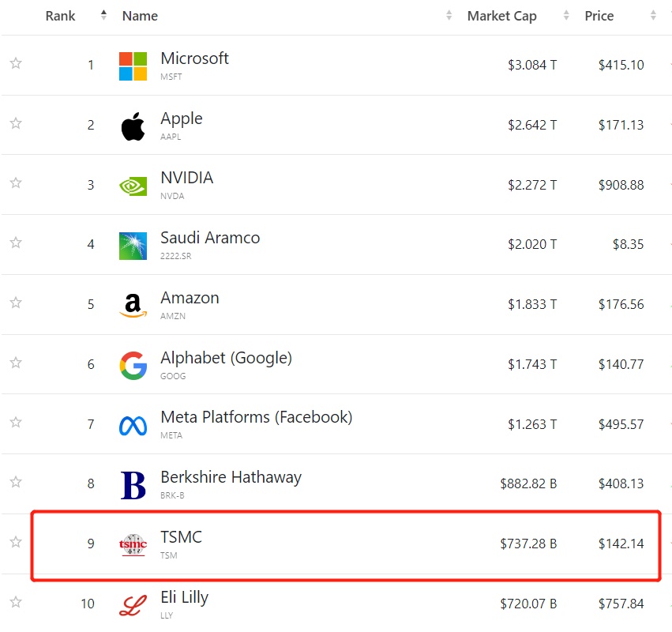Open the Eli Lilly company link
This screenshot has height=632, width=672.
[184, 597]
